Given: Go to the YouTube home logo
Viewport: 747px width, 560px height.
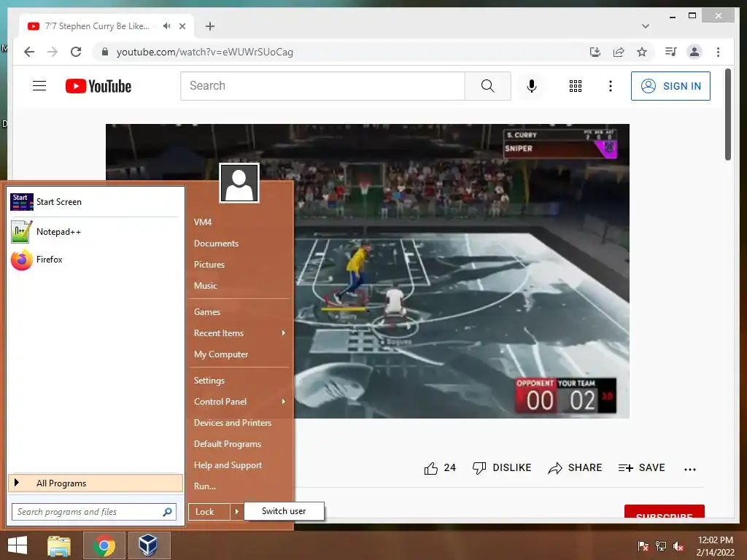Looking at the screenshot, I should 98,86.
